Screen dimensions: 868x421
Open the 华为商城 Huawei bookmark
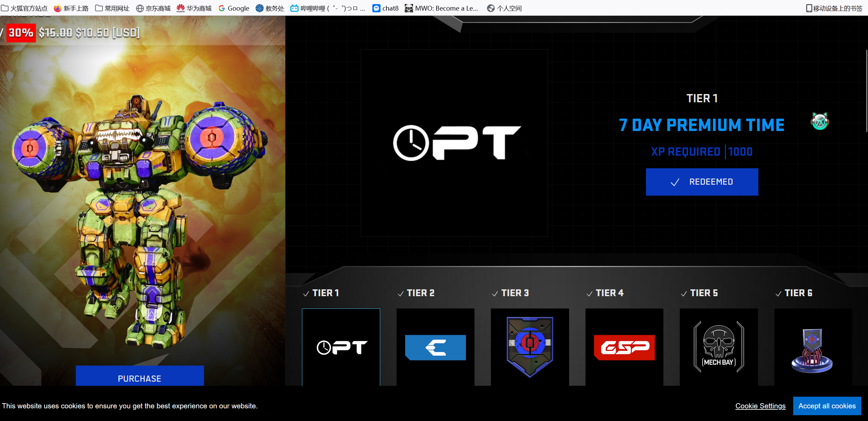(x=194, y=8)
